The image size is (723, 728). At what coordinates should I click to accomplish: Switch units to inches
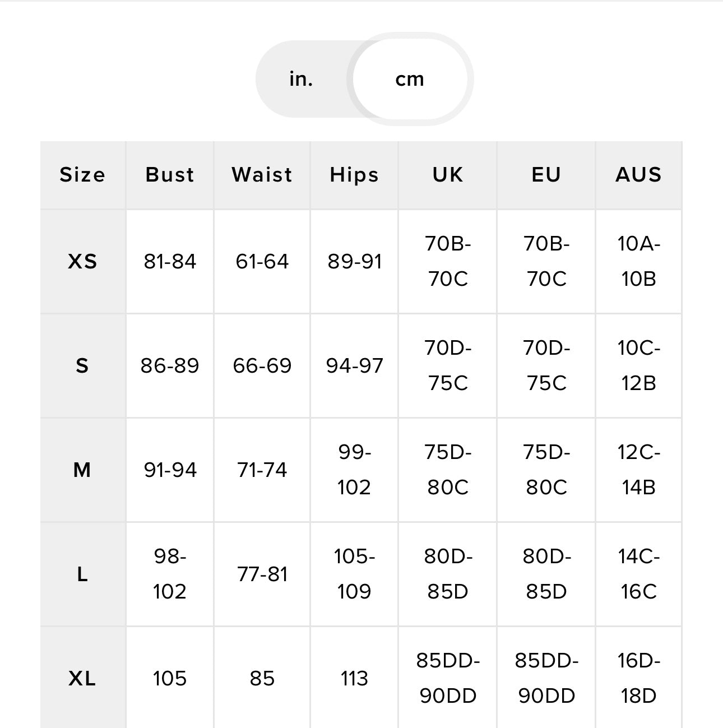(301, 79)
